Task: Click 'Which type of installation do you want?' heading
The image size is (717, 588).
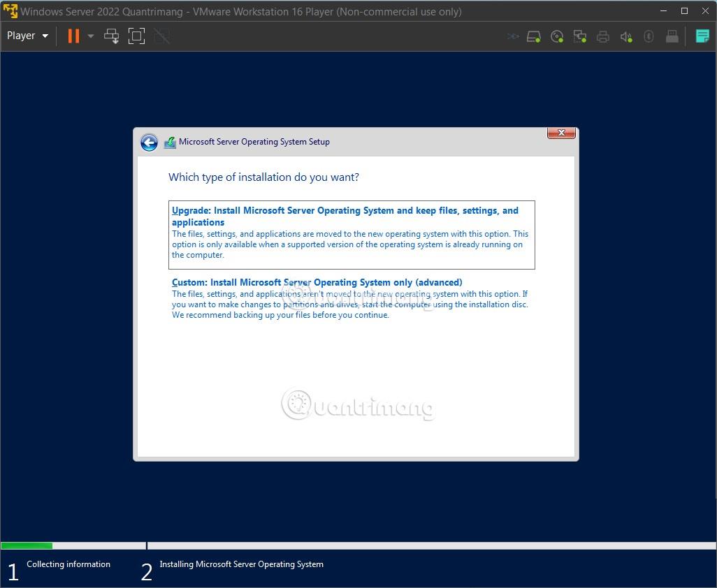Action: pos(263,177)
